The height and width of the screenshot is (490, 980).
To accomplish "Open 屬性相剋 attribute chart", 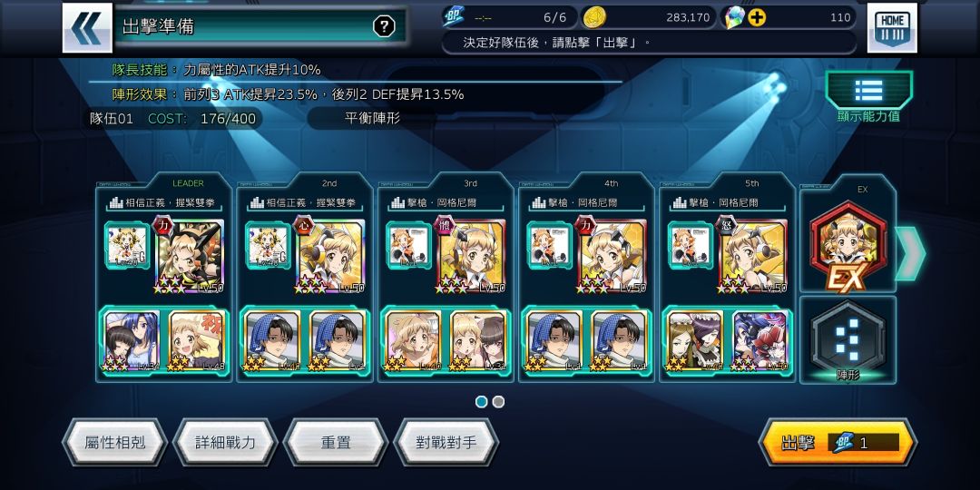I will click(115, 443).
